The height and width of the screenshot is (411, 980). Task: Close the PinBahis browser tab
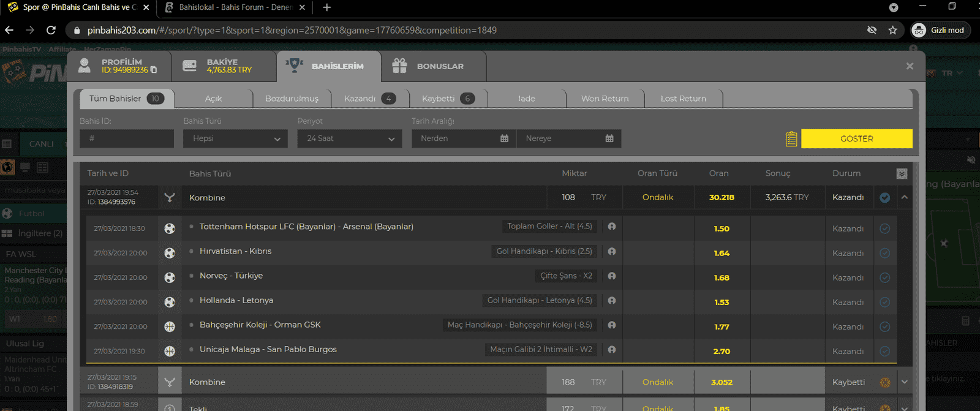(146, 7)
